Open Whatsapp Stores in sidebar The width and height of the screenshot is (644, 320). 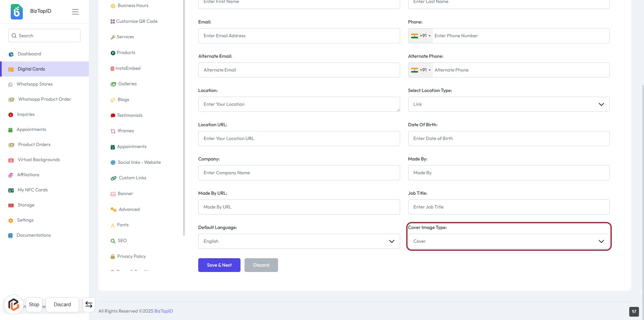35,84
